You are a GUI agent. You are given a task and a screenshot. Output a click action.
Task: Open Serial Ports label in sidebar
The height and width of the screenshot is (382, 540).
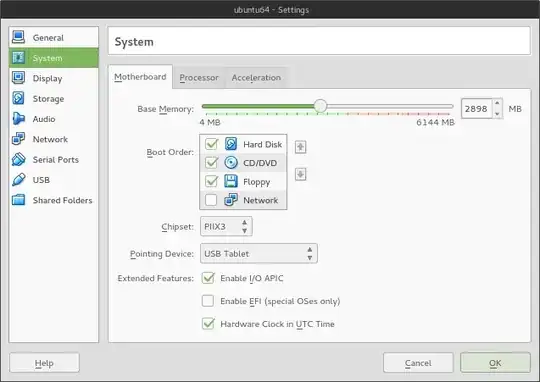pyautogui.click(x=56, y=159)
